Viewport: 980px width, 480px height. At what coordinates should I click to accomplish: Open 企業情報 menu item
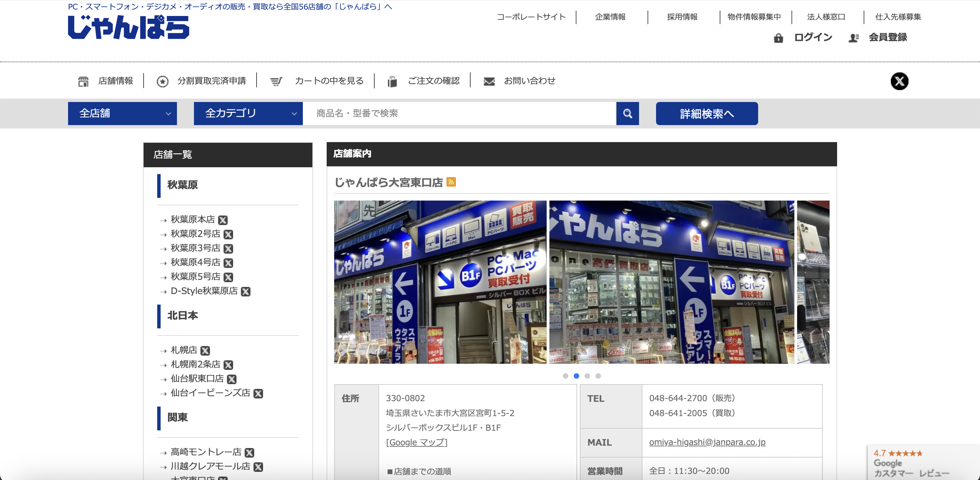coord(610,17)
